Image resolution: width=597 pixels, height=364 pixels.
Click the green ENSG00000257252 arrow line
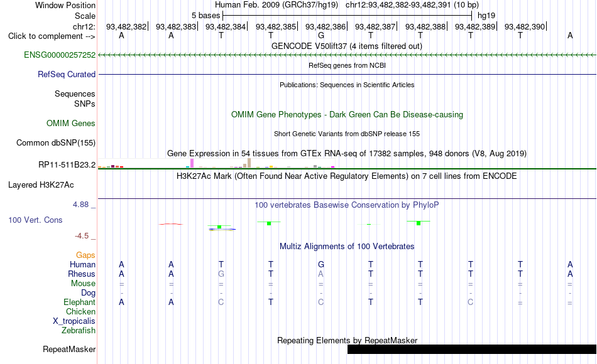point(347,55)
